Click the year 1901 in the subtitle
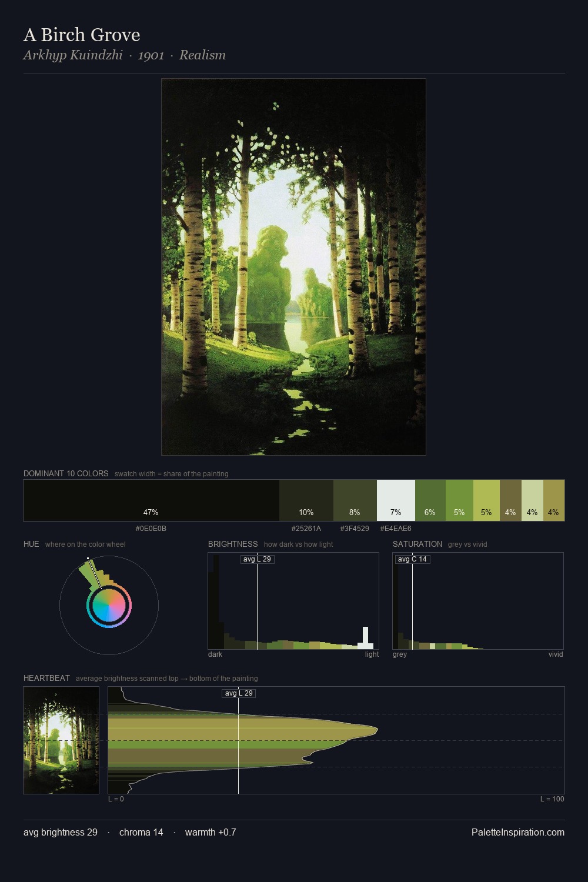The image size is (588, 882). point(151,55)
